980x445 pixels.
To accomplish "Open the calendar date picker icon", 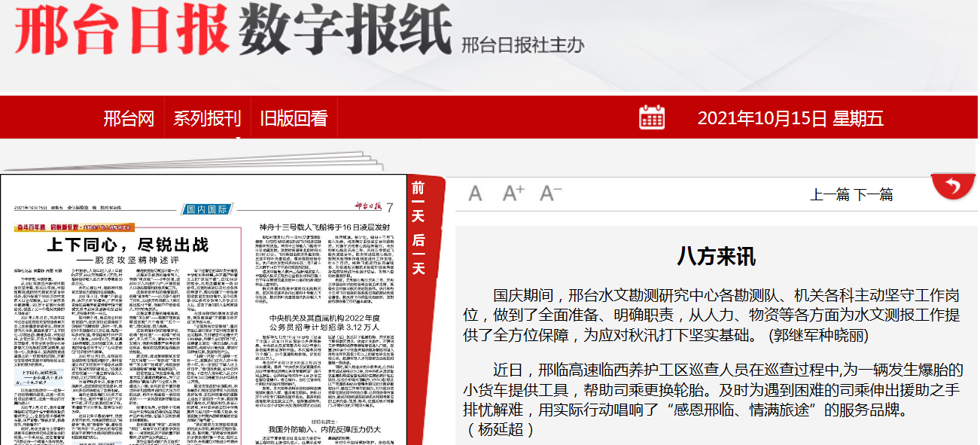I will (x=652, y=117).
